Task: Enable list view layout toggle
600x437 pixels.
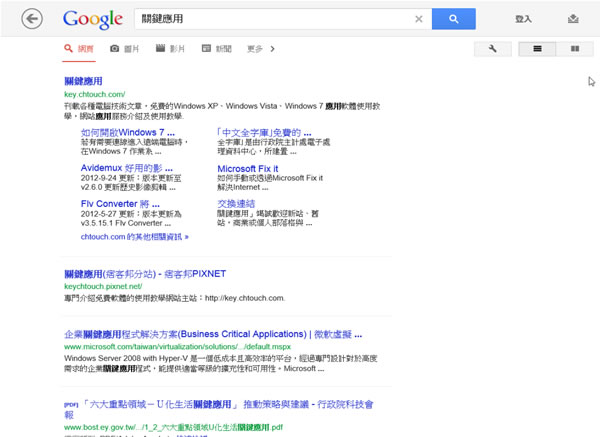Action: (537, 49)
